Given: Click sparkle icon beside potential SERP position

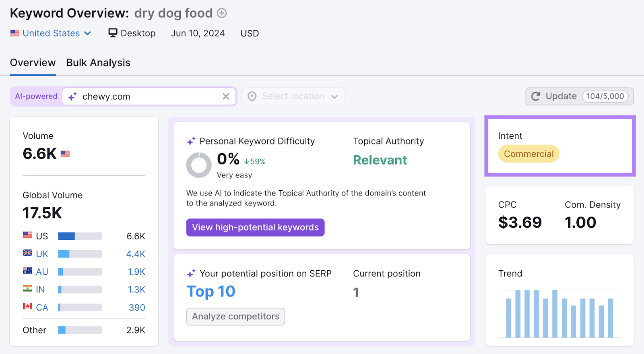Looking at the screenshot, I should point(191,274).
